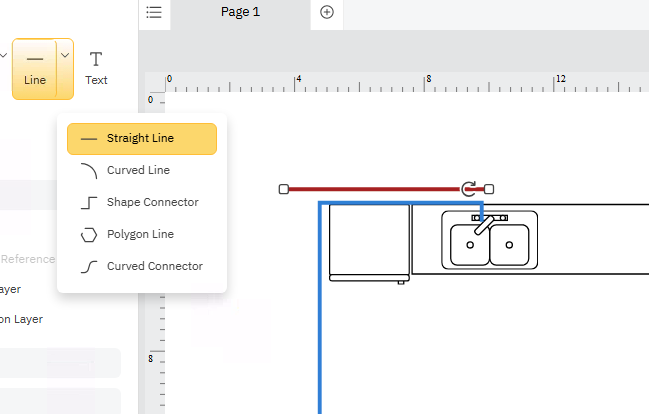Select the double sink symbol
Image resolution: width=649 pixels, height=414 pixels.
pos(490,240)
